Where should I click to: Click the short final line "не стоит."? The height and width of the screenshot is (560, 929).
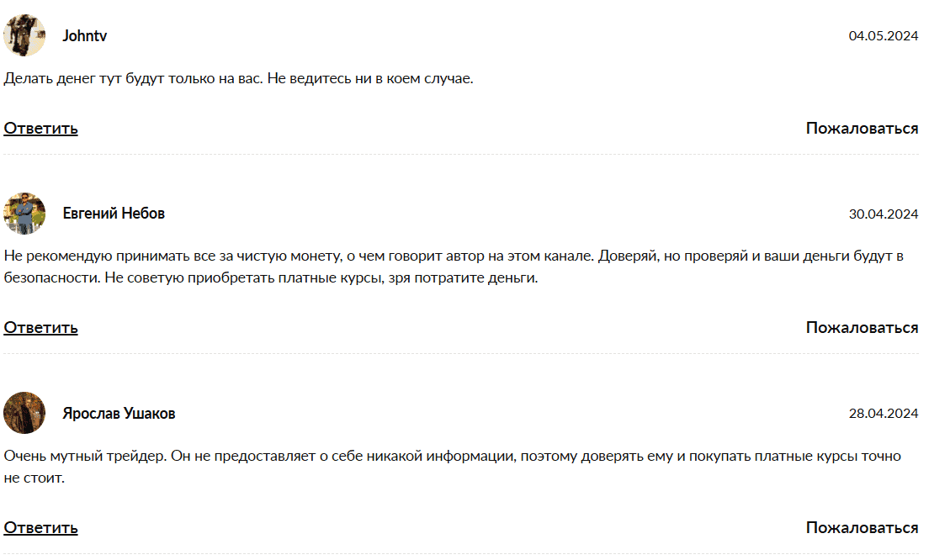pos(34,478)
